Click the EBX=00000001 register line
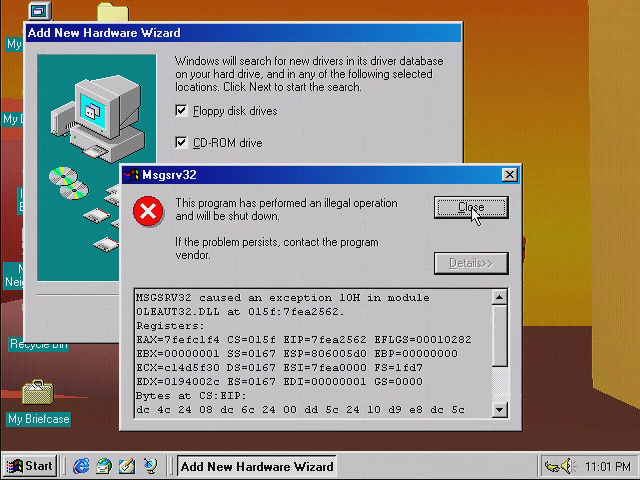 [297, 353]
